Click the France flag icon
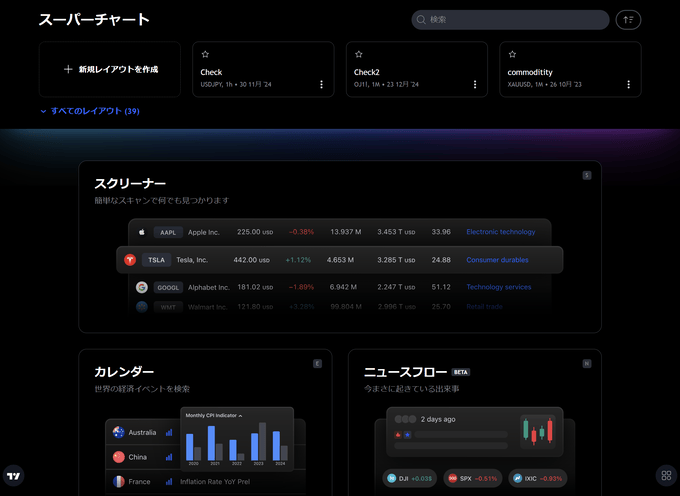680x496 pixels. 118,482
